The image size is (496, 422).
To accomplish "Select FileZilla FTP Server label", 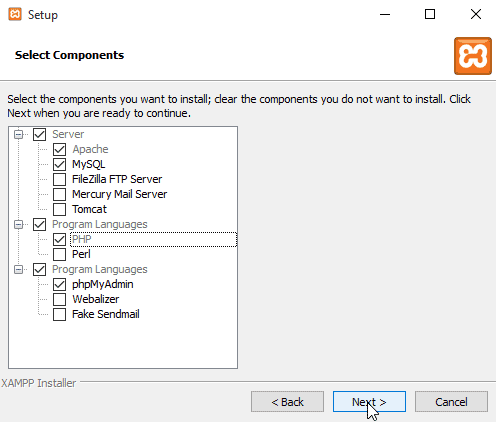I will pyautogui.click(x=117, y=179).
